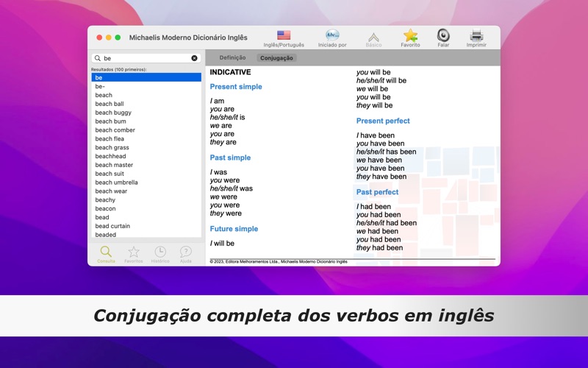This screenshot has width=588, height=368.
Task: Click the 'I will be' line
Action: 222,244
